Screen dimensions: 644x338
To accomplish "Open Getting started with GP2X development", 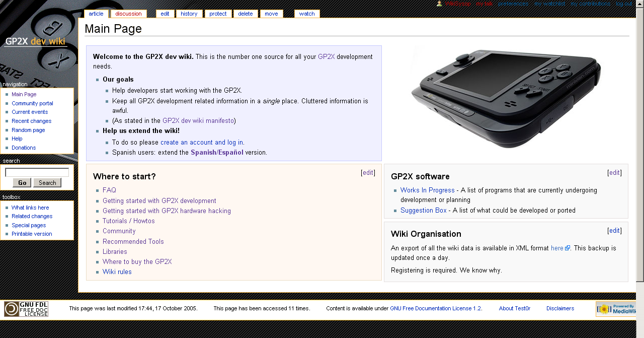I will pyautogui.click(x=159, y=201).
